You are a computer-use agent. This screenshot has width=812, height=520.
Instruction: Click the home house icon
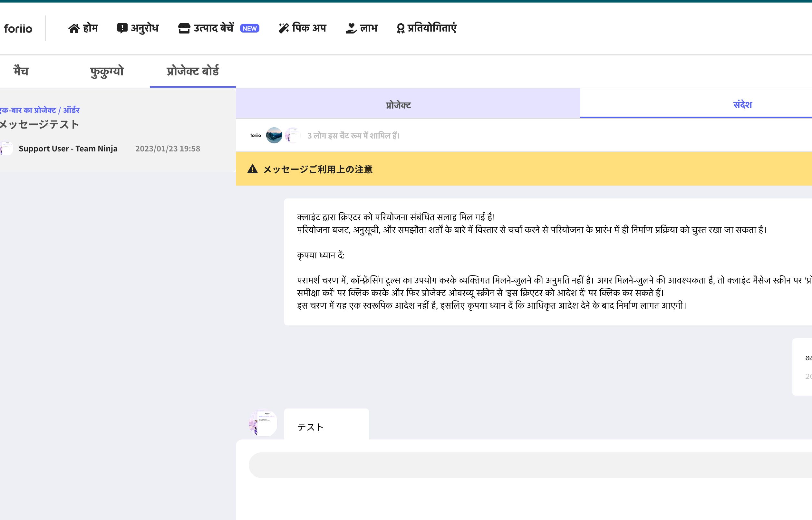pyautogui.click(x=74, y=28)
